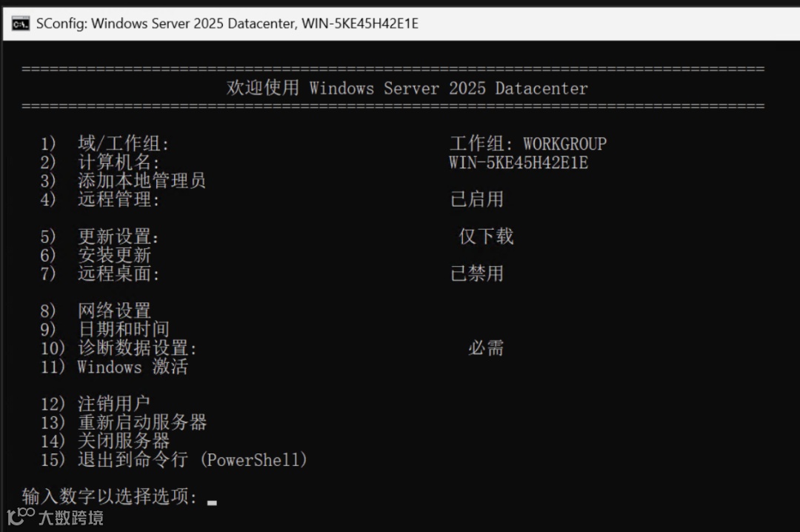
Task: Click the remote desktop status "已禁用"
Action: pyautogui.click(x=477, y=273)
